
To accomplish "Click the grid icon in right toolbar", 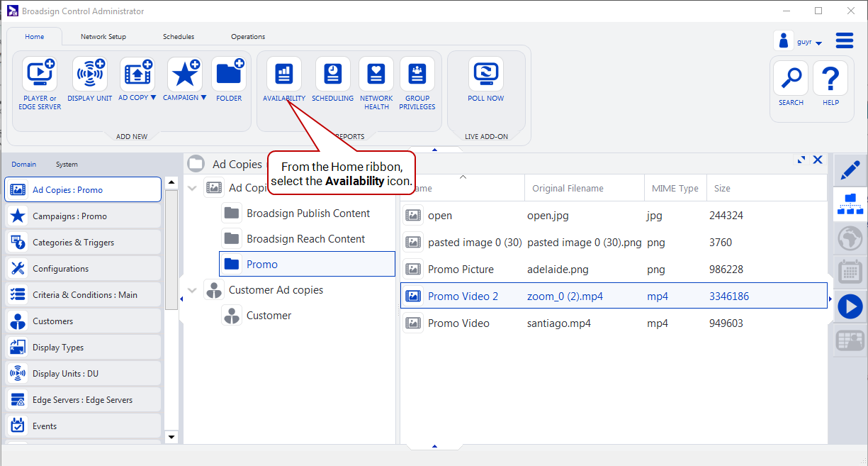I will (x=850, y=340).
